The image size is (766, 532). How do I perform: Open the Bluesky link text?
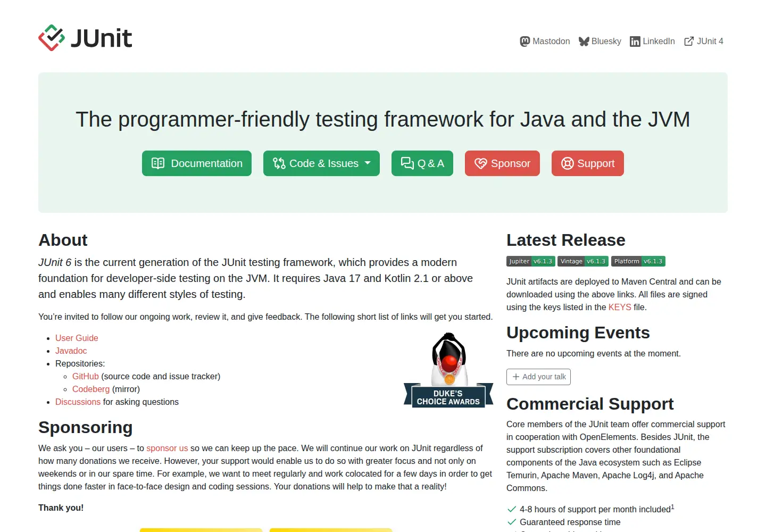pyautogui.click(x=606, y=41)
